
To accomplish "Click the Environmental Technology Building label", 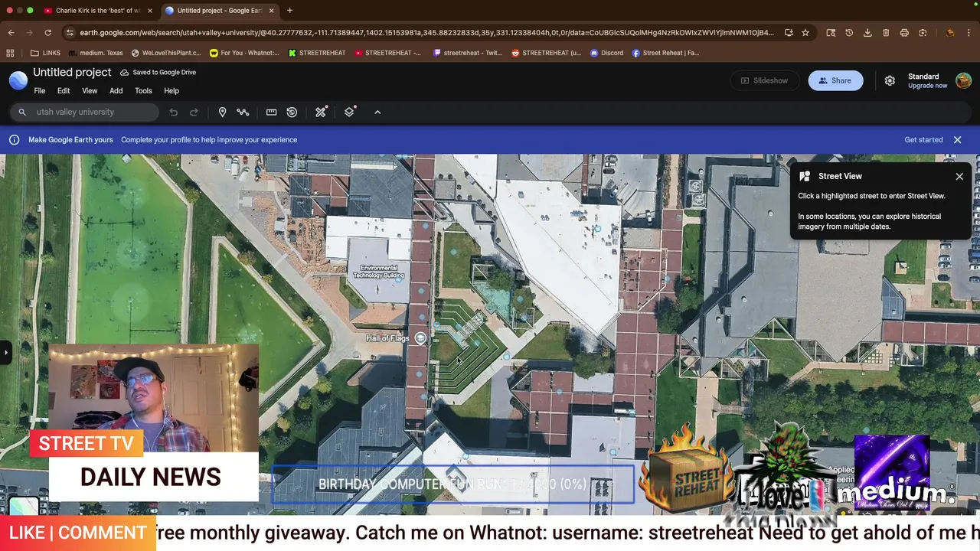I will coord(379,272).
